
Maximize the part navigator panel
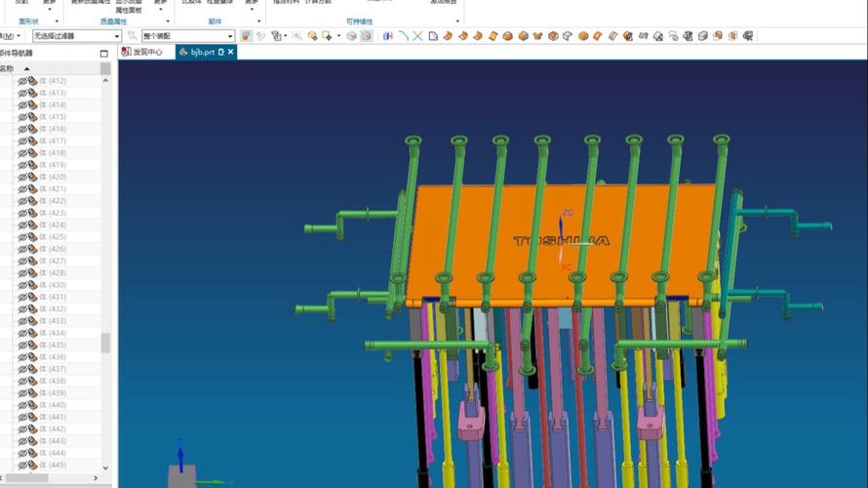tap(104, 54)
